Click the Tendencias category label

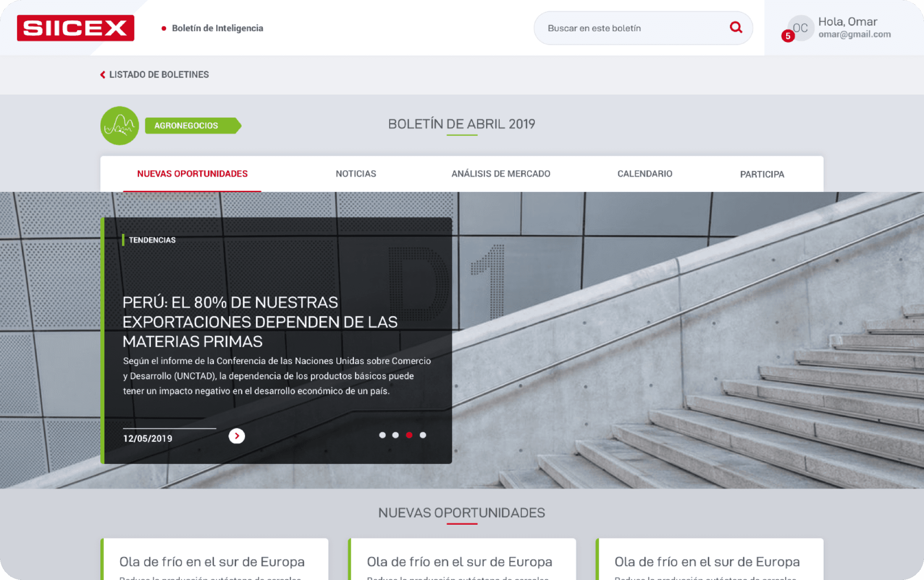click(x=152, y=240)
